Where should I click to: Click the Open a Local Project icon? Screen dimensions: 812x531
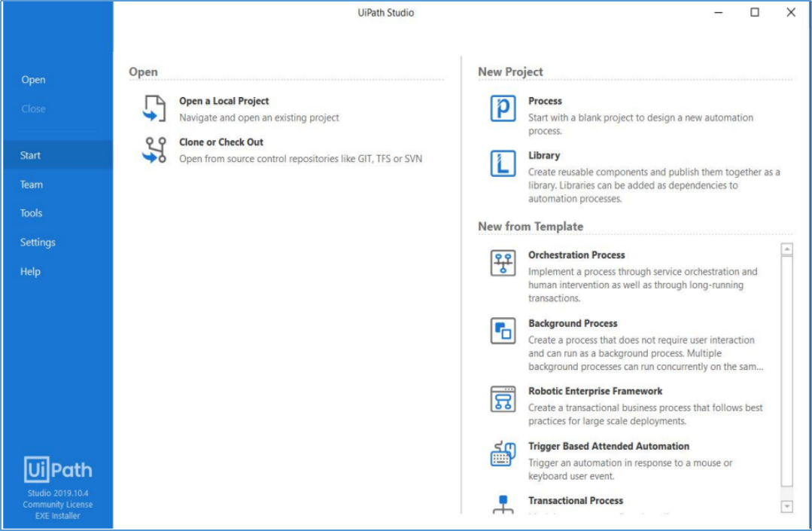[x=154, y=108]
